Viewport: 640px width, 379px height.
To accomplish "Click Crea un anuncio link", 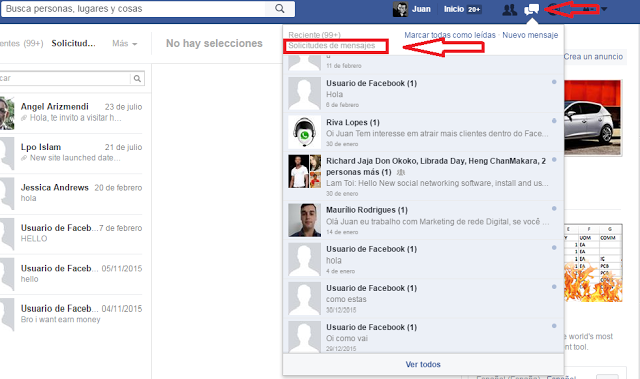I will coord(593,57).
